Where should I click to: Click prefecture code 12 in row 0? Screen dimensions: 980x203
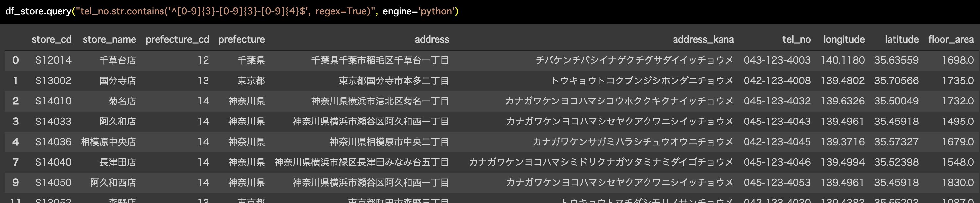[203, 60]
